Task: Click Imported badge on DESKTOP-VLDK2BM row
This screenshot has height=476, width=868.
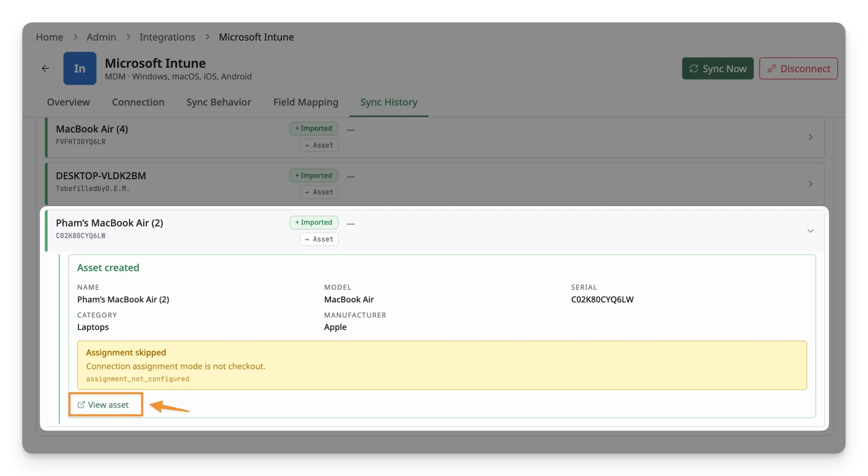Action: point(314,175)
